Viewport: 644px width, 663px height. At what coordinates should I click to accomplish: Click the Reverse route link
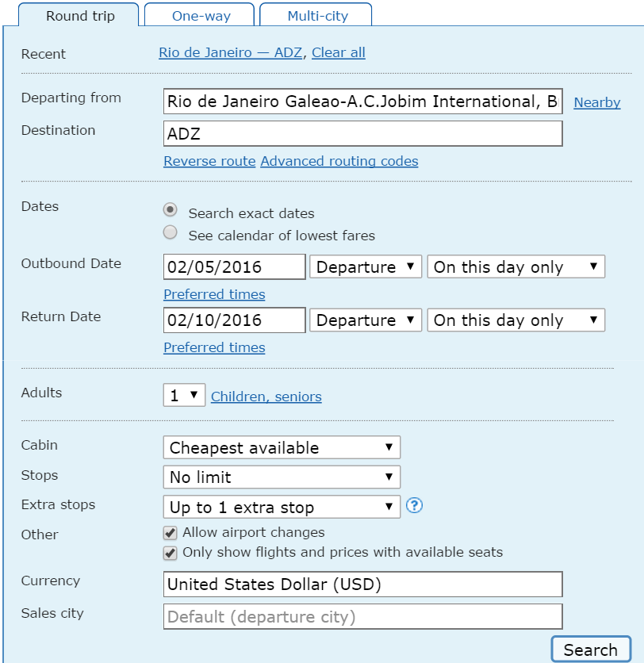point(209,161)
